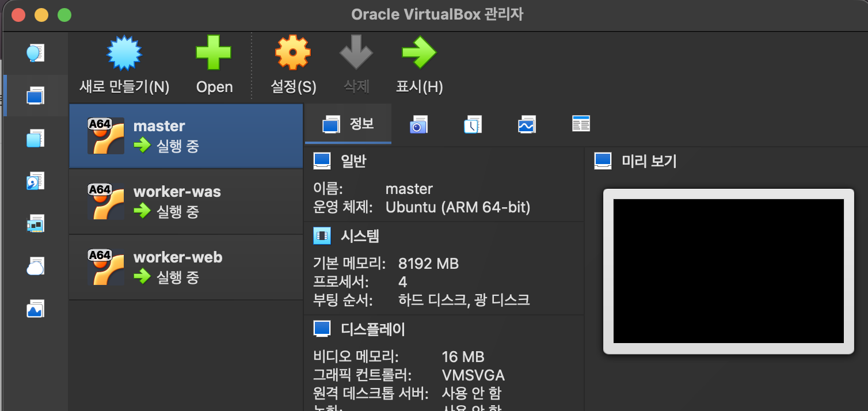This screenshot has width=868, height=411.
Task: Click the running arrow under worker-was
Action: coord(142,212)
